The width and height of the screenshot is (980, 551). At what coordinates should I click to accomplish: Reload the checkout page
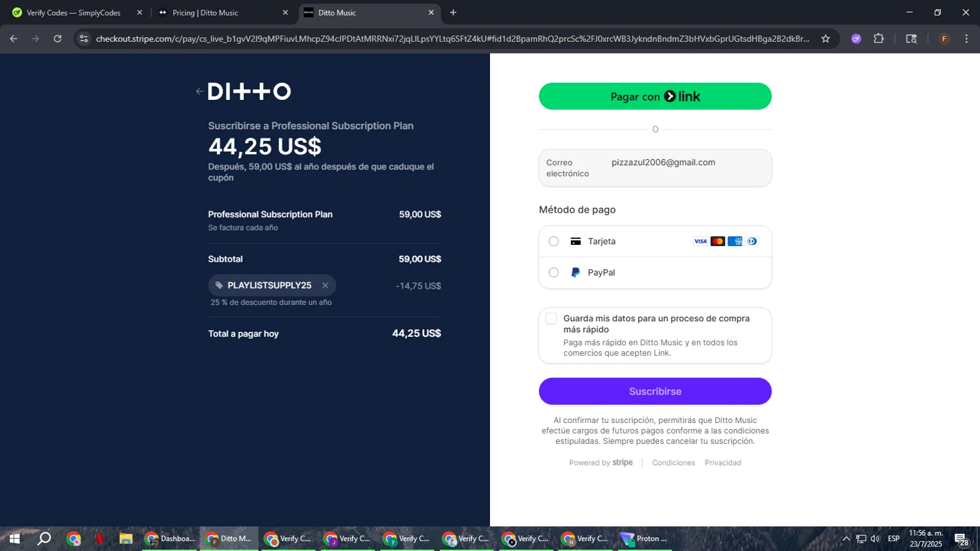pos(57,39)
